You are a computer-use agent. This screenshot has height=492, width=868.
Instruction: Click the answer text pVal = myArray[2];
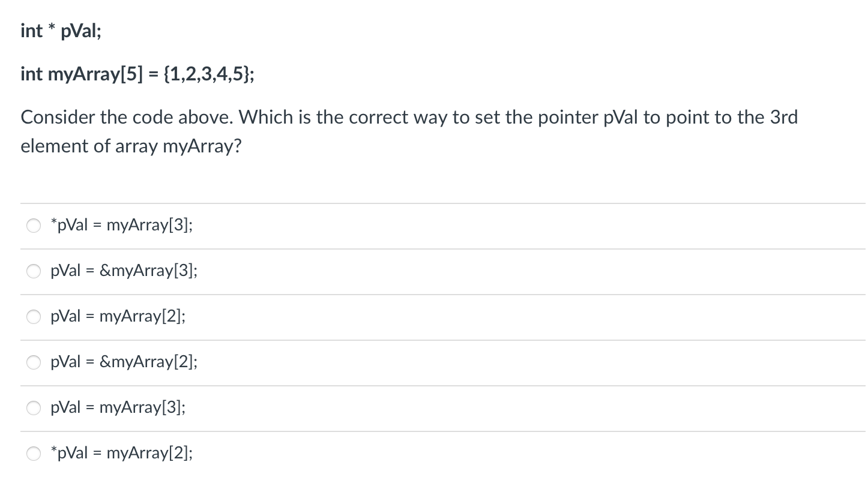(118, 317)
